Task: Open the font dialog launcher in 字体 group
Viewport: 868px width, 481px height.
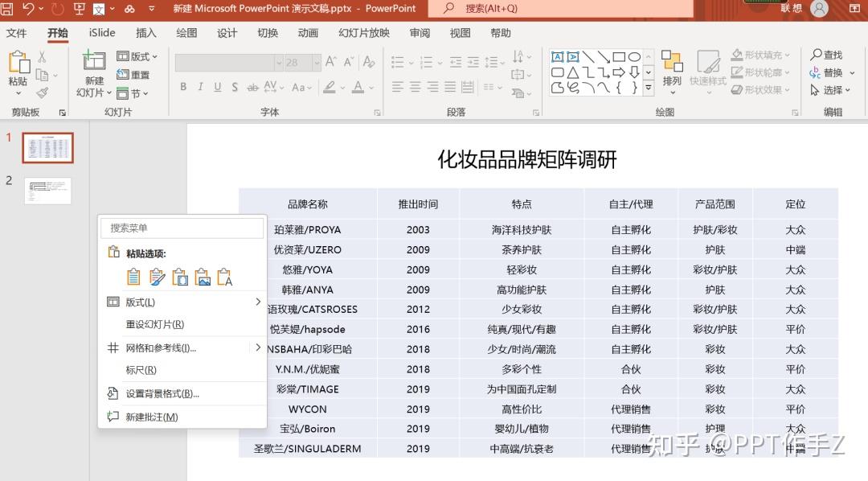Action: [377, 113]
